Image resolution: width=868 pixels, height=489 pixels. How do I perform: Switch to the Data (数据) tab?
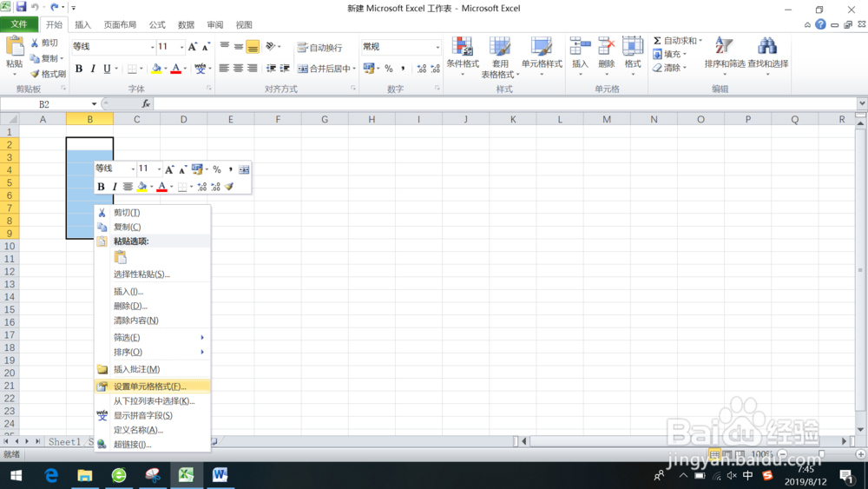(x=186, y=25)
